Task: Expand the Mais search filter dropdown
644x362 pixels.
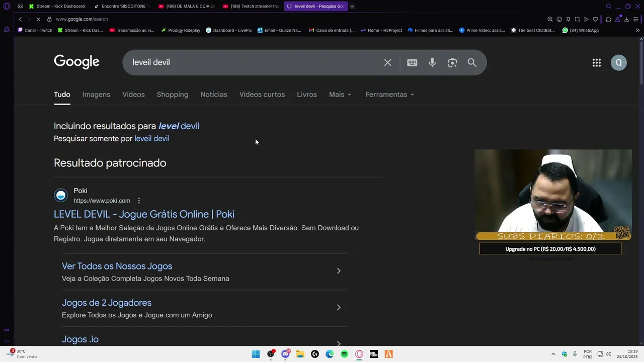Action: click(340, 95)
